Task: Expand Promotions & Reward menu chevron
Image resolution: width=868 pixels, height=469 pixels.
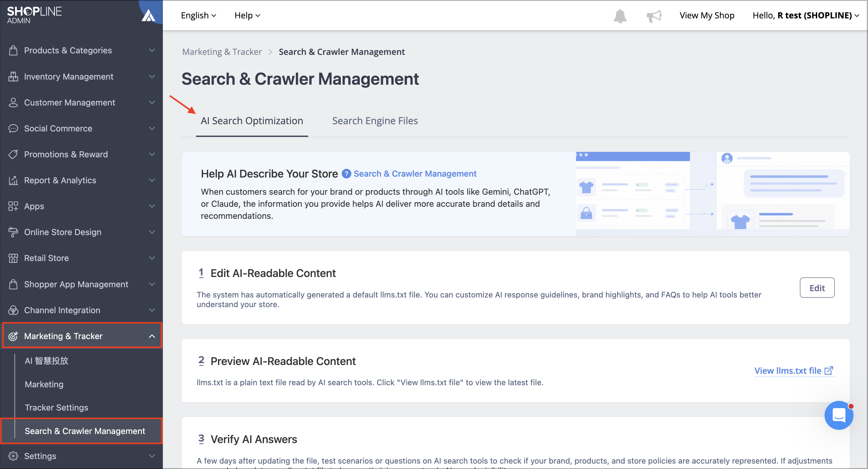Action: click(x=152, y=155)
